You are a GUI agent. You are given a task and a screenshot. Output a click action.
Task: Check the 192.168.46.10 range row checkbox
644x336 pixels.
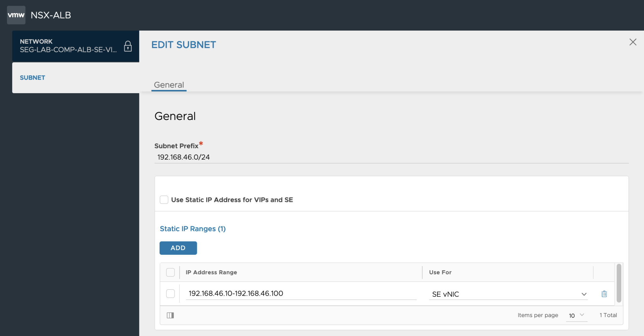click(170, 293)
